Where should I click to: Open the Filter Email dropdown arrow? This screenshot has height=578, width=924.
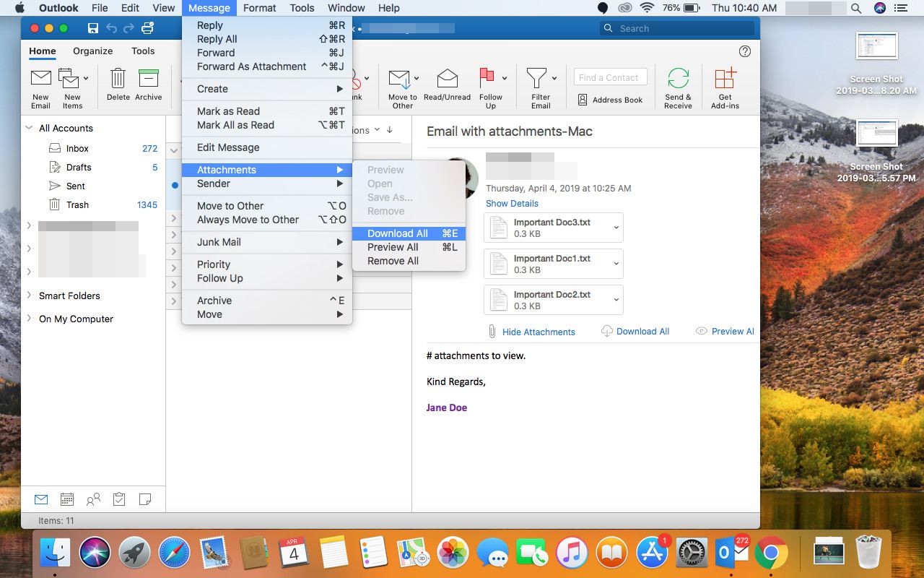pos(554,78)
